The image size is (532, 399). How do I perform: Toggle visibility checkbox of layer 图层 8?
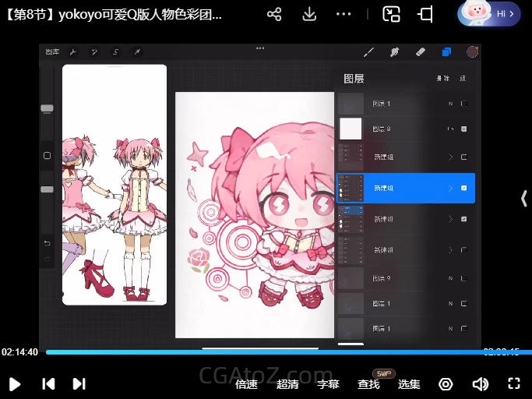point(464,128)
